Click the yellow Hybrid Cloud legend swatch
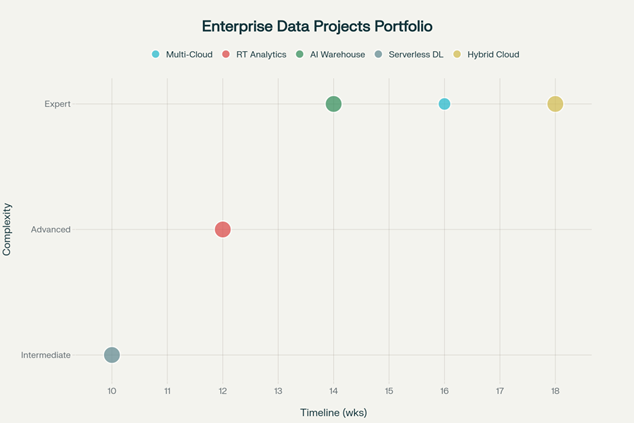Screen dimensions: 634x423 tap(458, 54)
